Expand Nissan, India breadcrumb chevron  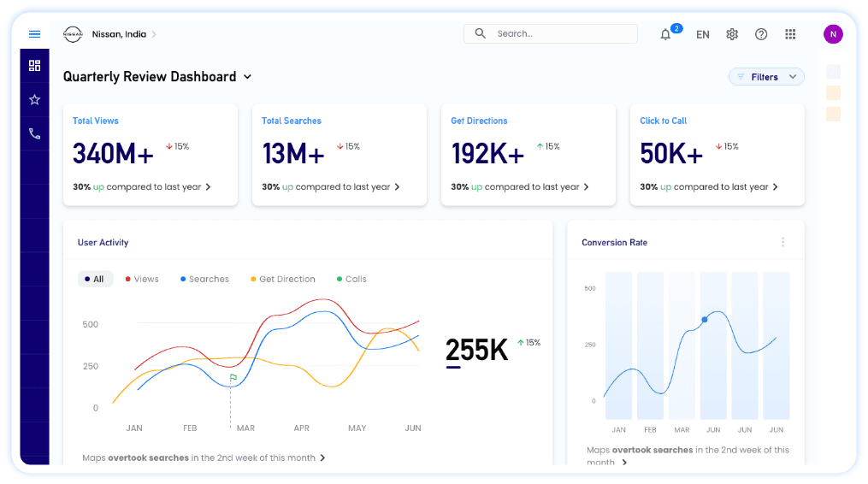tap(154, 34)
